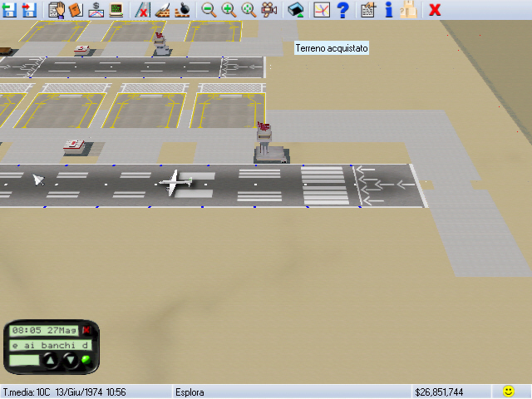Open the computer terminal icon
The image size is (532, 399).
(116, 9)
